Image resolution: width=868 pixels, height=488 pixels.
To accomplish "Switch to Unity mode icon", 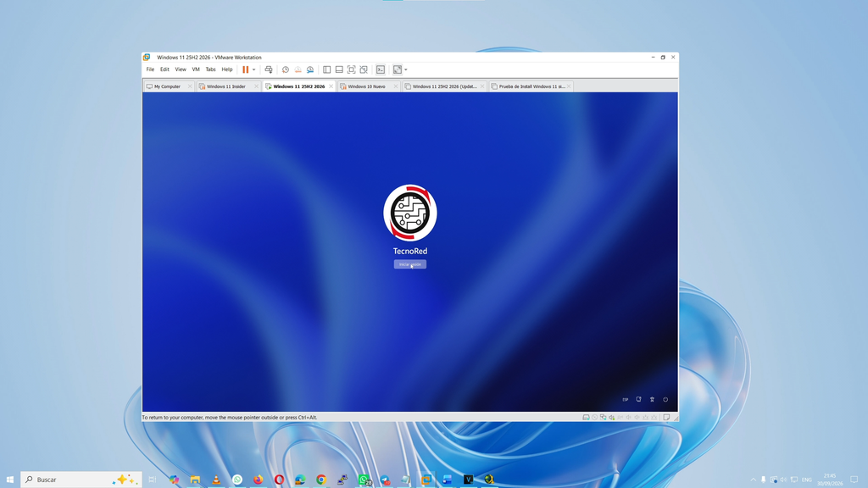I will (x=364, y=69).
